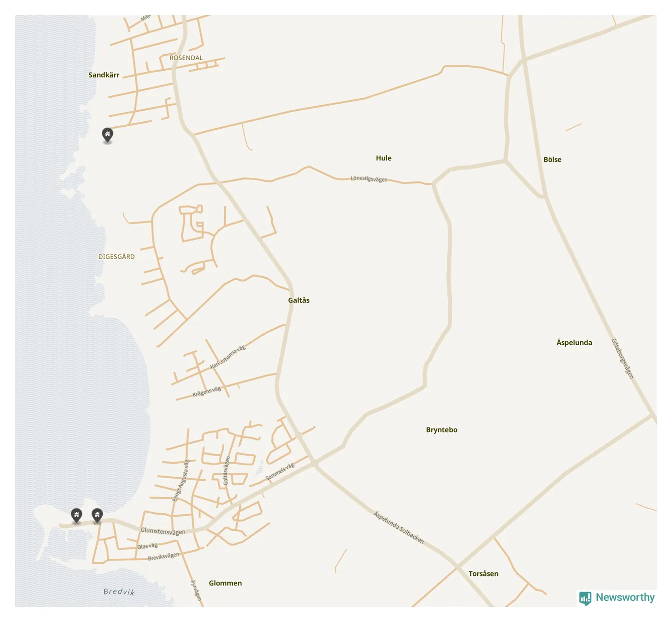
Task: Click the Galtås place label
Action: click(299, 300)
